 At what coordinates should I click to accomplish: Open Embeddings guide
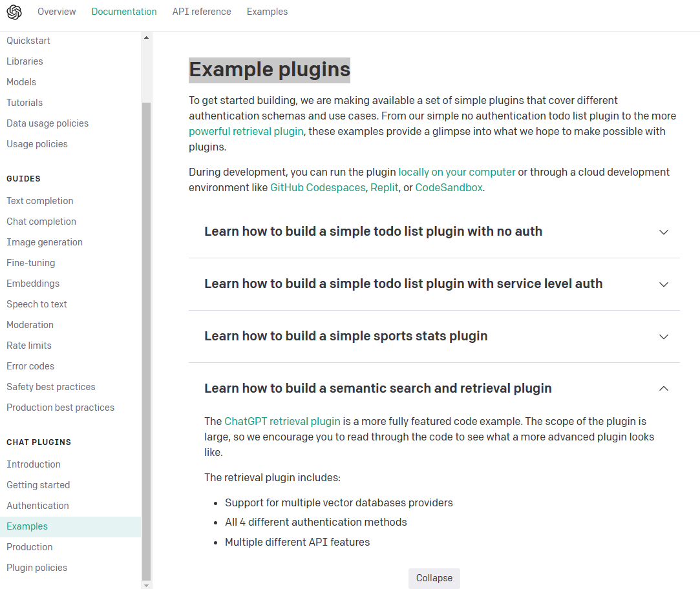tap(33, 284)
